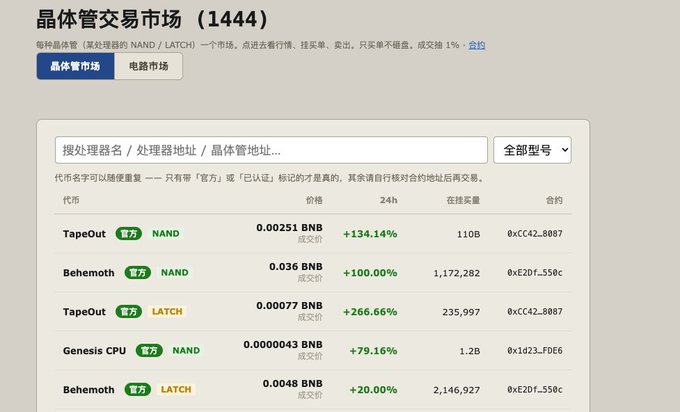Click the 官方 badge next to Genesis CPU
Viewport: 680px width, 412px height.
149,350
